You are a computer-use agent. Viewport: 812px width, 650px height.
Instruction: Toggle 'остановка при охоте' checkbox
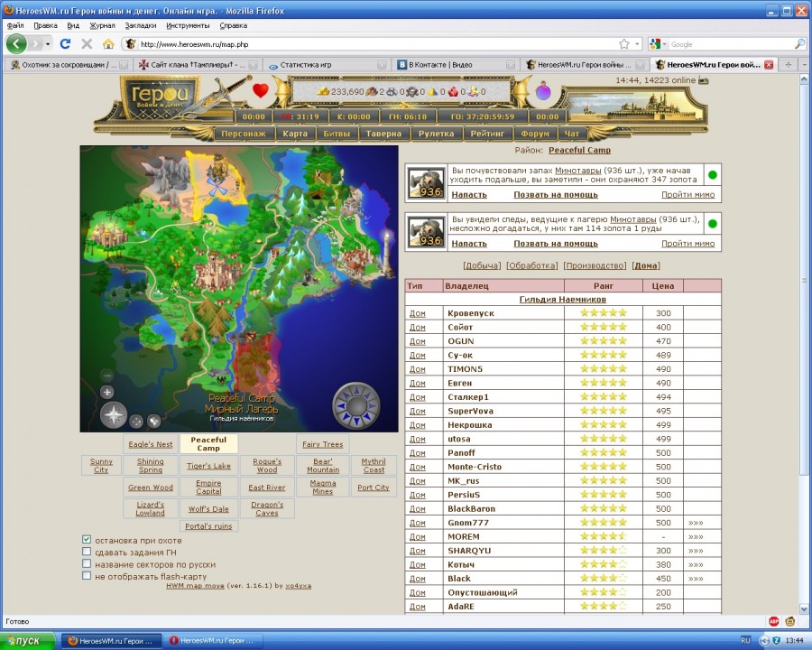87,541
